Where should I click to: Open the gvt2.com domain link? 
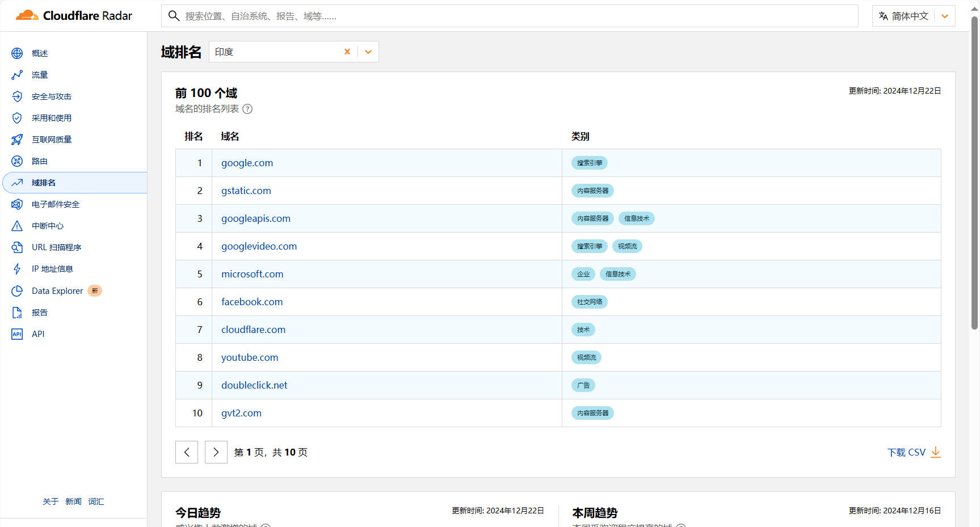(241, 413)
